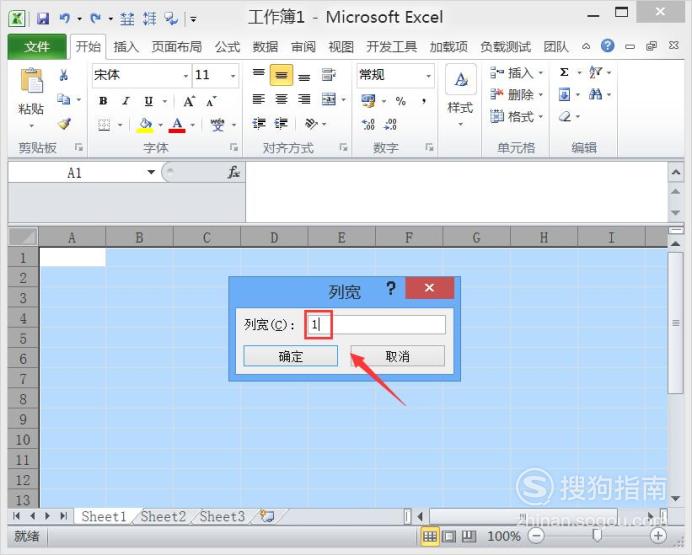
Task: Click the Undo arrow icon
Action: tap(65, 19)
